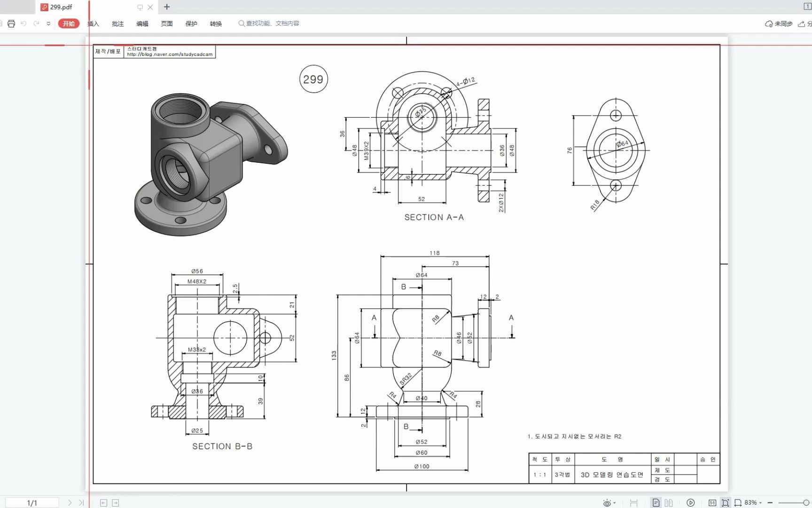Click the fit-width view icon
The height and width of the screenshot is (508, 812).
[738, 502]
